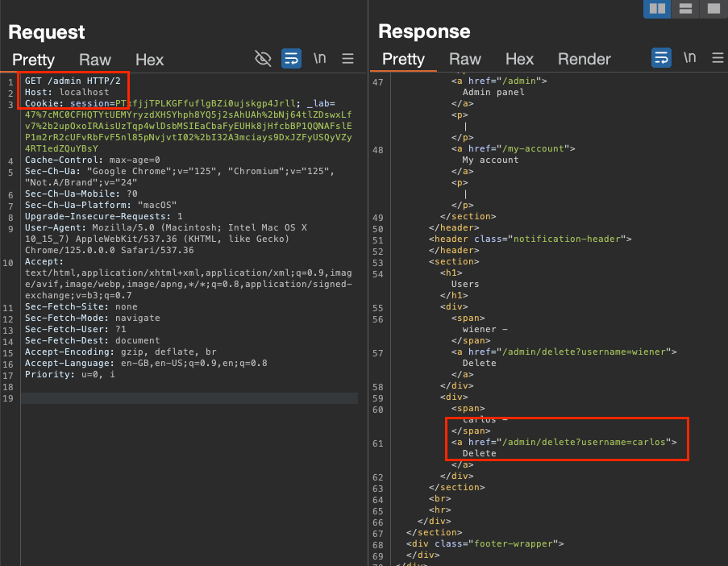Screen dimensions: 728x566
Task: Toggle word wrap icon in Response panel
Action: click(661, 58)
